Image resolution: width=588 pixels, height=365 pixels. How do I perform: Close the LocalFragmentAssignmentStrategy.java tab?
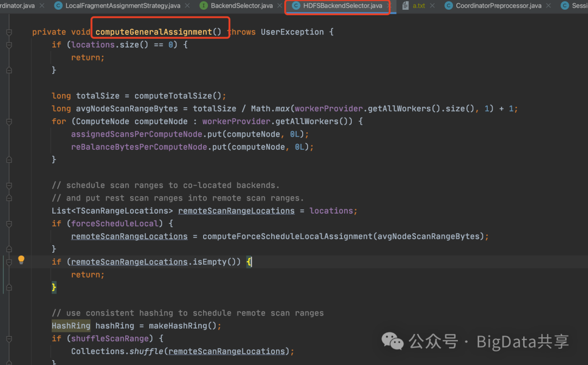click(187, 5)
